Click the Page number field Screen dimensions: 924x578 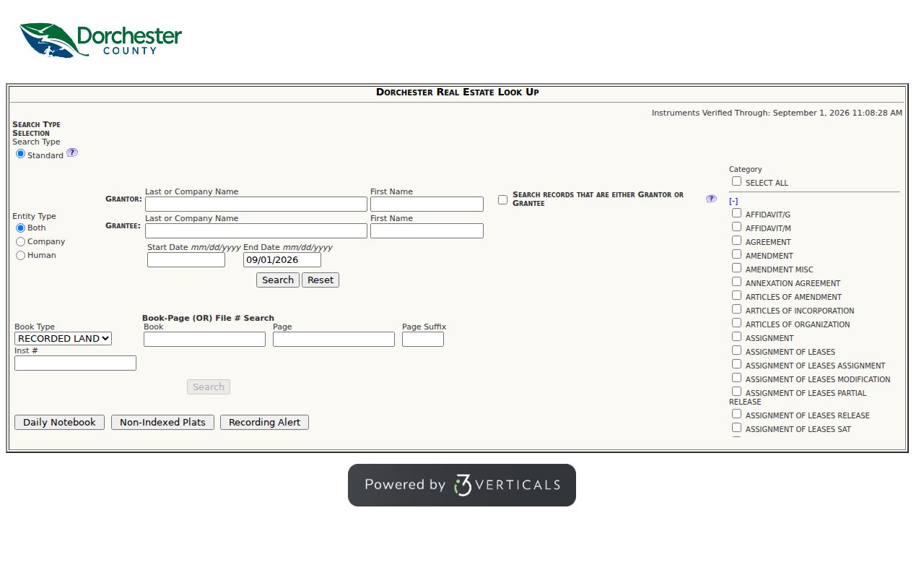[334, 339]
